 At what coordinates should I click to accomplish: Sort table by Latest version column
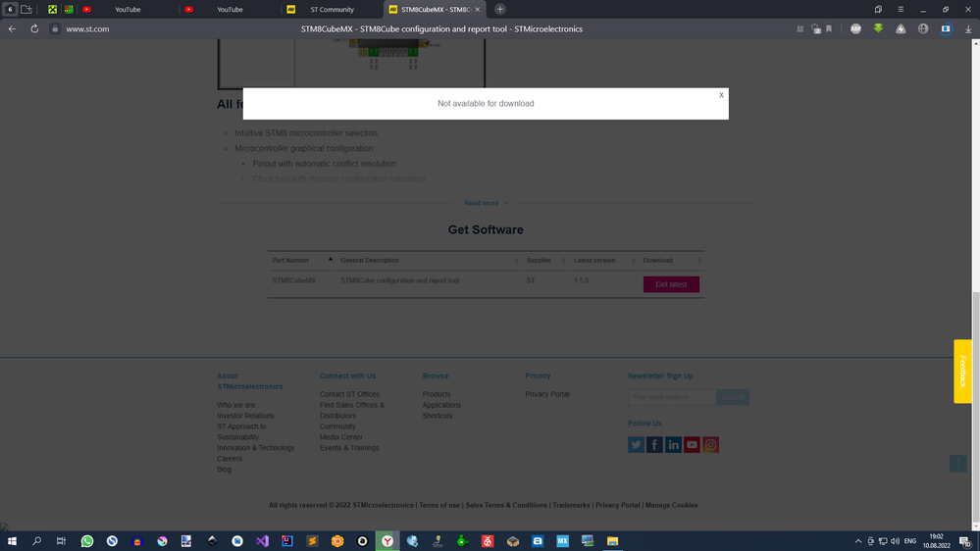pos(604,261)
